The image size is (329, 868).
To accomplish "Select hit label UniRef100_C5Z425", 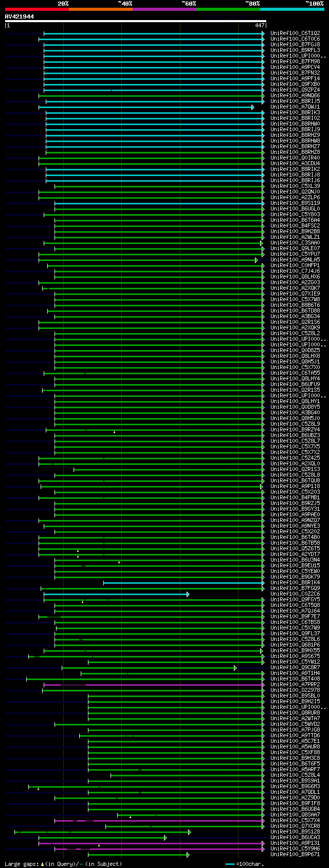I will tap(295, 458).
